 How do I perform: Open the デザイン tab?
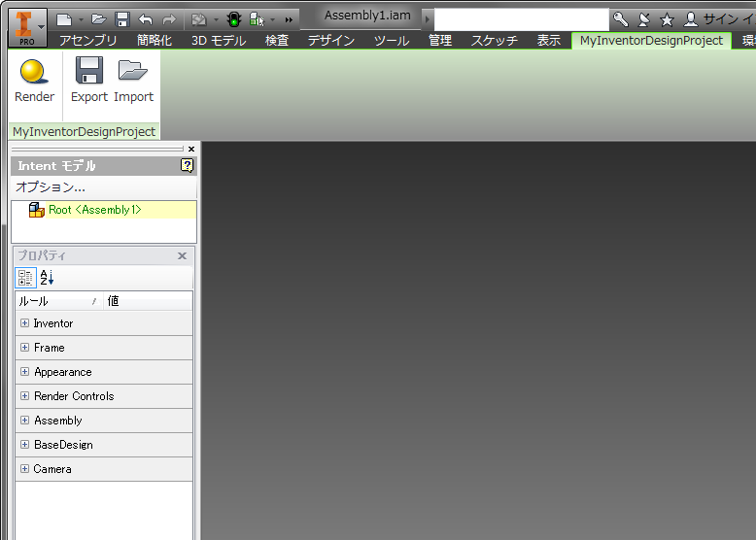[331, 41]
